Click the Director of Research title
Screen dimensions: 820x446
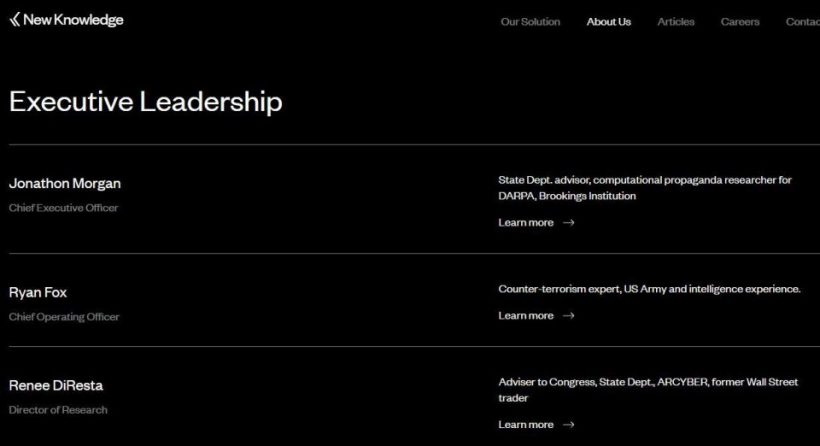(x=58, y=410)
